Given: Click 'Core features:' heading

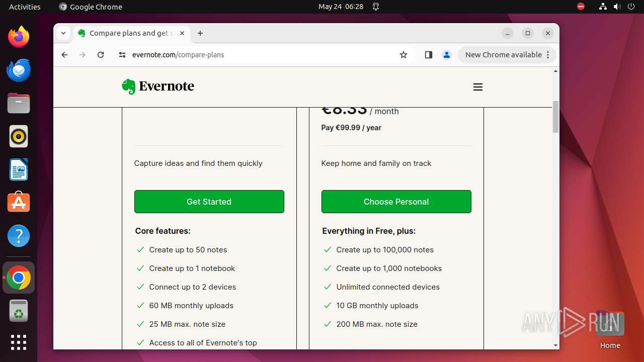Looking at the screenshot, I should (163, 231).
